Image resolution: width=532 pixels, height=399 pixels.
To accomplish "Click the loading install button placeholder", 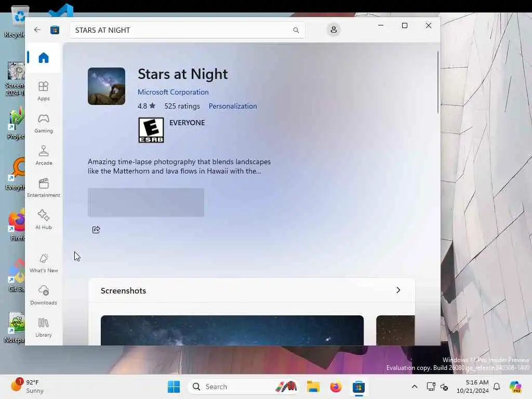I will click(x=146, y=203).
